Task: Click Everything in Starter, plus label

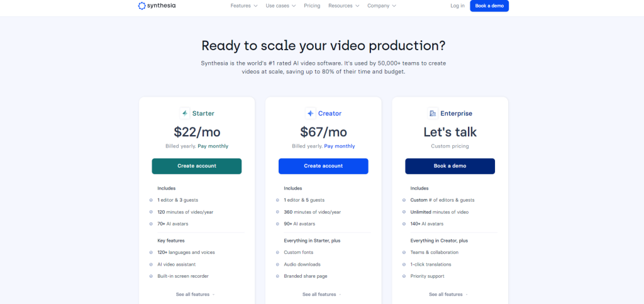Action: pos(312,241)
